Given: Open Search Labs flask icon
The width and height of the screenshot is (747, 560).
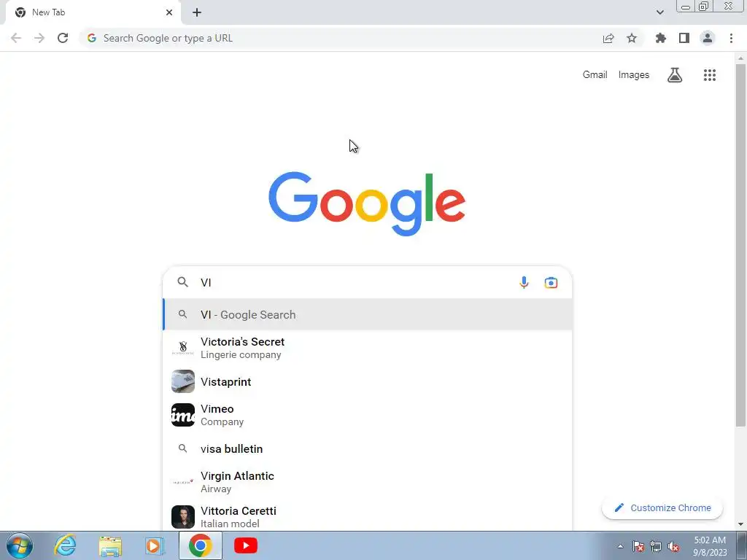Looking at the screenshot, I should pos(675,75).
